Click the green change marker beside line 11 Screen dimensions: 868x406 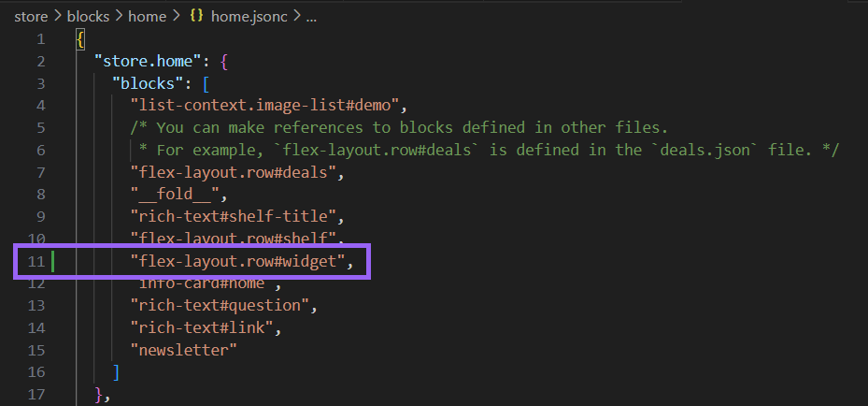52,261
